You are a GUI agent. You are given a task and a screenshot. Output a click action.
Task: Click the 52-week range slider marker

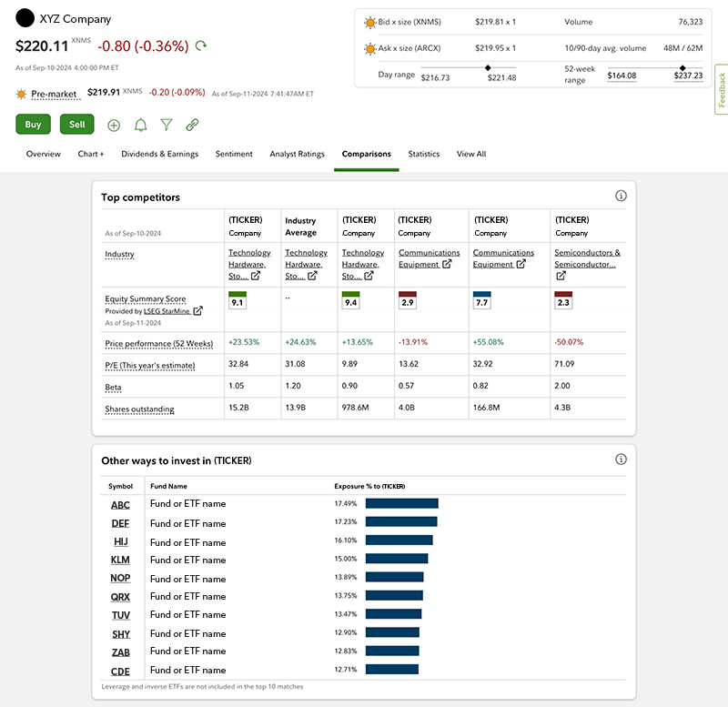682,68
